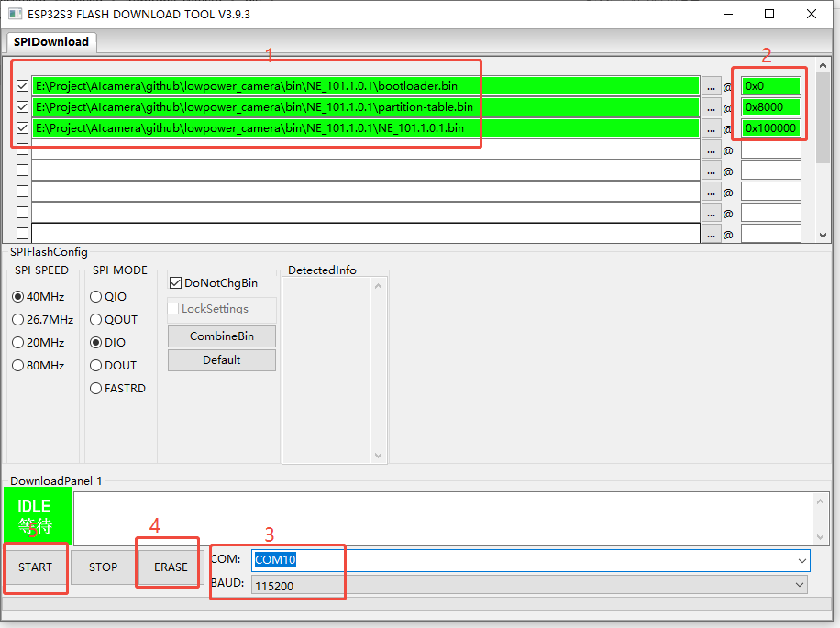Screen dimensions: 840x628
Task: Click the ESP32S3 tool icon in the title bar
Action: pyautogui.click(x=13, y=13)
